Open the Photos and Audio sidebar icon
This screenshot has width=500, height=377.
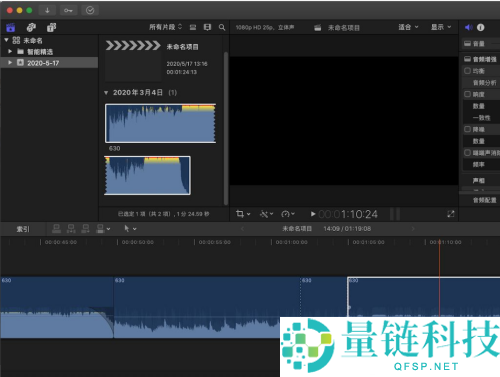pos(31,27)
